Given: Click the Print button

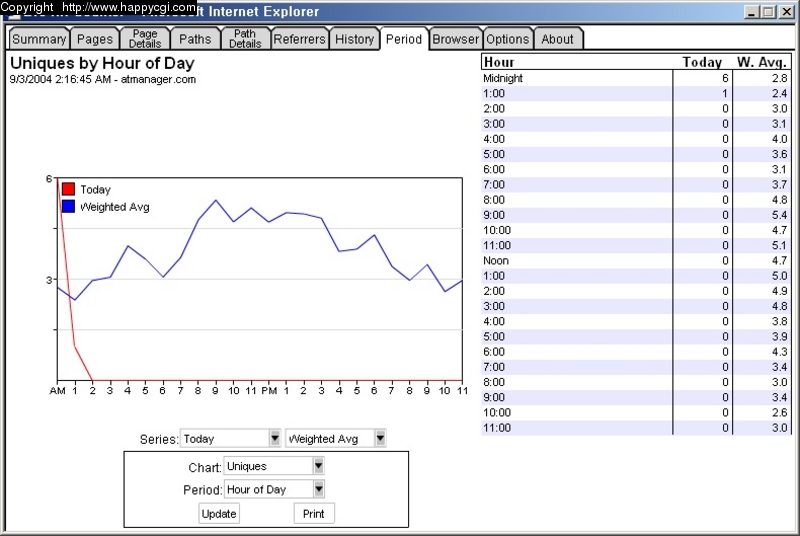Looking at the screenshot, I should point(314,514).
